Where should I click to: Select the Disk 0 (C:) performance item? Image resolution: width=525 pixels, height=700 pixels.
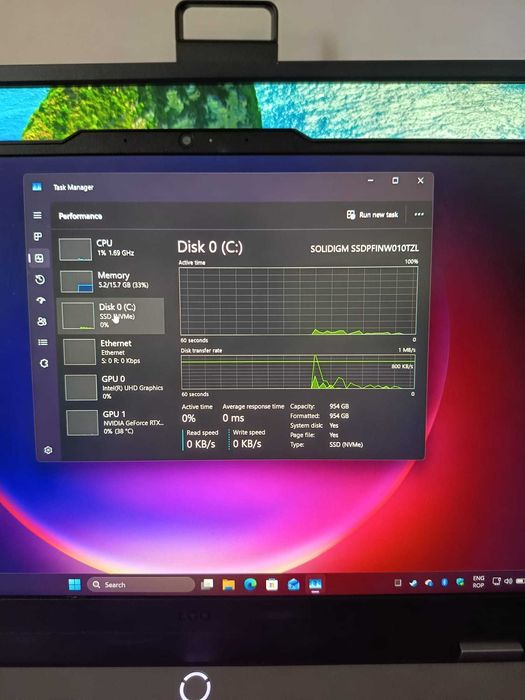point(111,316)
